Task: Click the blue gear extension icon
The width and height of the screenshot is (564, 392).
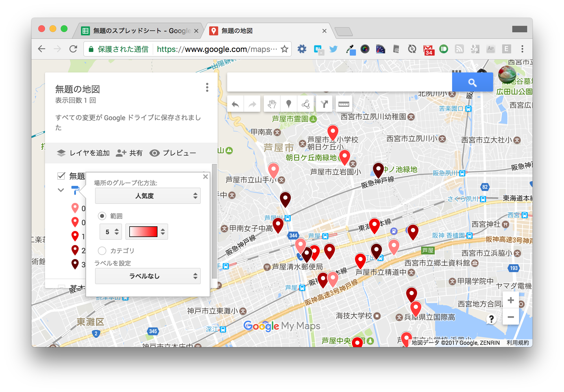Action: point(302,49)
